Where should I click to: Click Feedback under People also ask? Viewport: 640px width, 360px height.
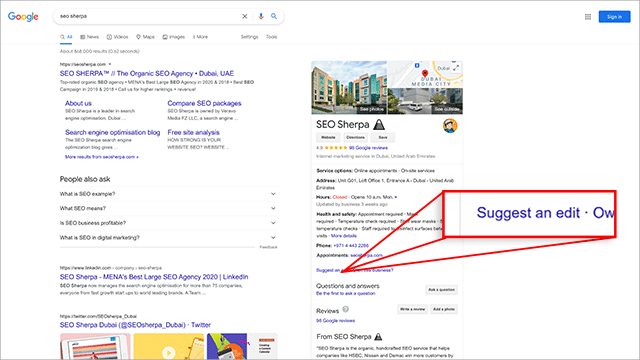(268, 247)
